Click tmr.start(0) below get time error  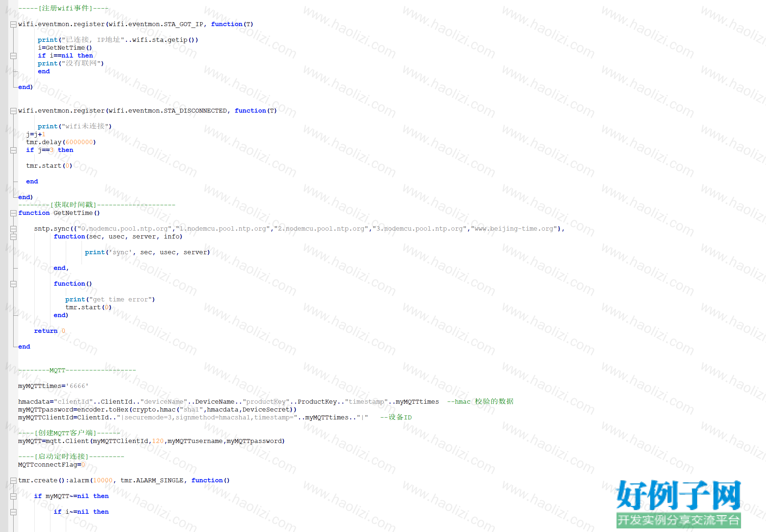(88, 307)
